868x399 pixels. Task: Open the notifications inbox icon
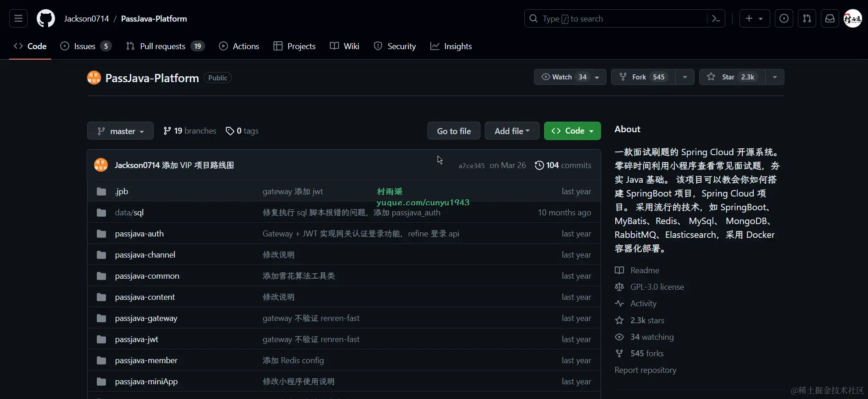(x=830, y=19)
